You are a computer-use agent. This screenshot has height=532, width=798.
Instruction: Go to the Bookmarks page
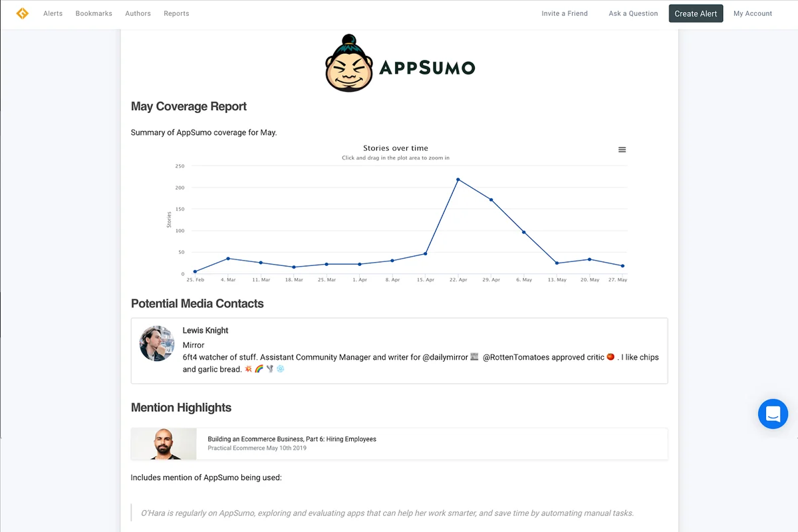94,13
